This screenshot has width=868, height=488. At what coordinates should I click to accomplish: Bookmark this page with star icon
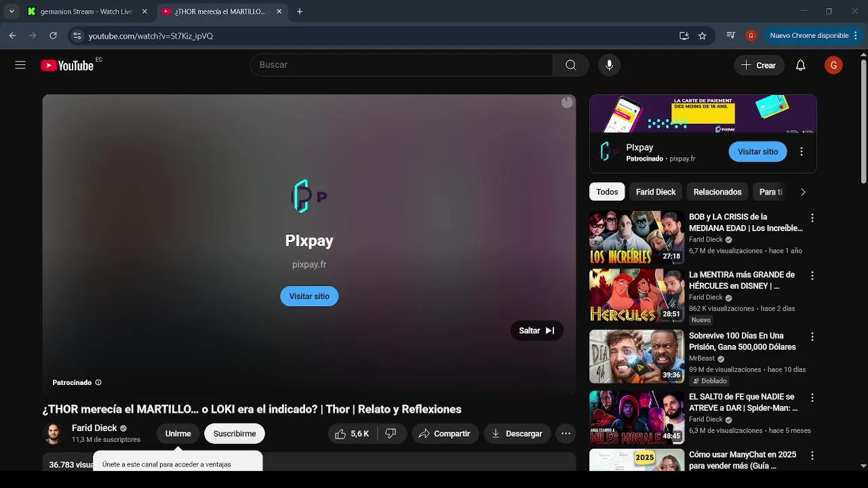pyautogui.click(x=703, y=36)
